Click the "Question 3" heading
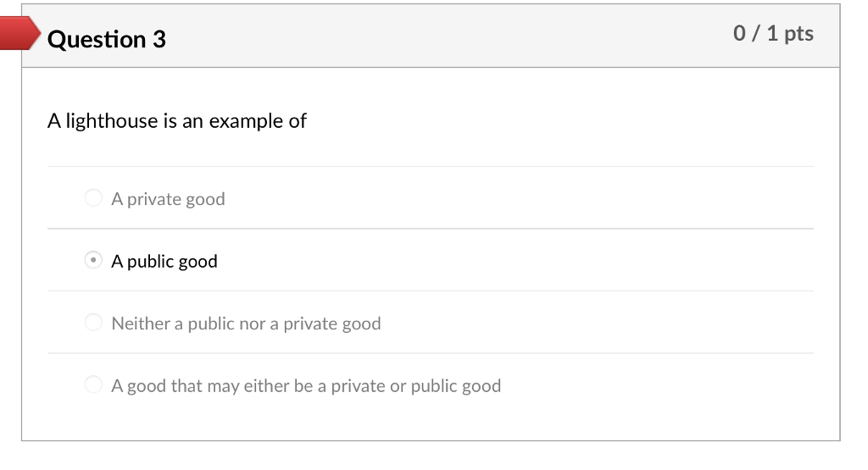Image resolution: width=868 pixels, height=470 pixels. tap(107, 39)
